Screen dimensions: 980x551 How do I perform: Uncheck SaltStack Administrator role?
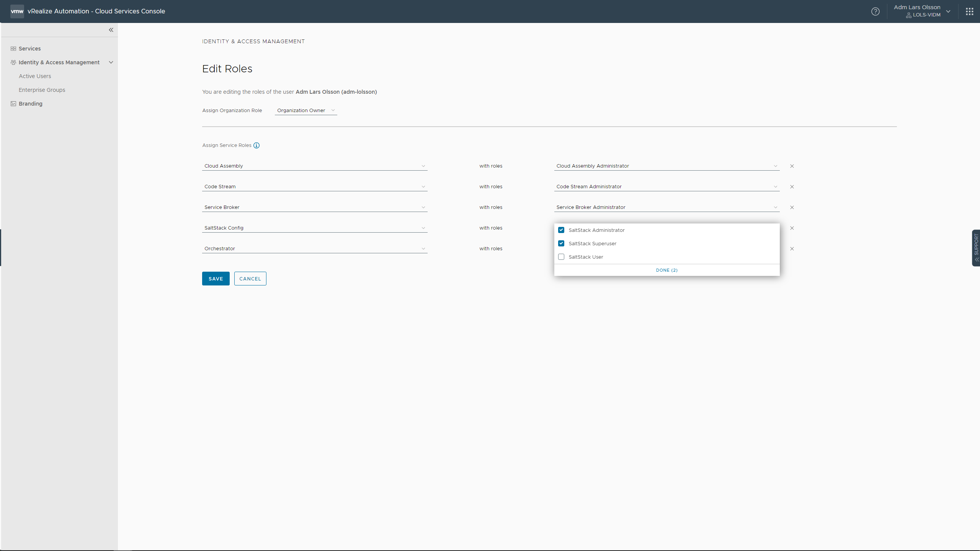pyautogui.click(x=561, y=230)
